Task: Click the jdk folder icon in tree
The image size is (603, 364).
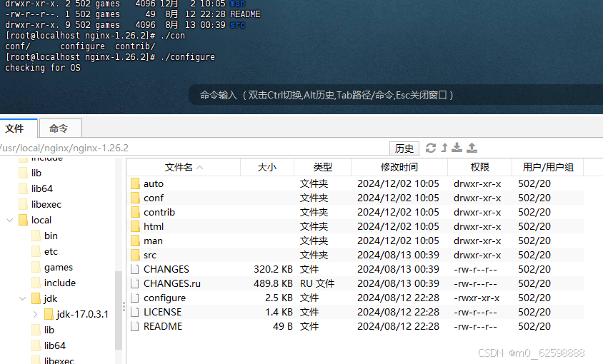Action: pyautogui.click(x=36, y=298)
